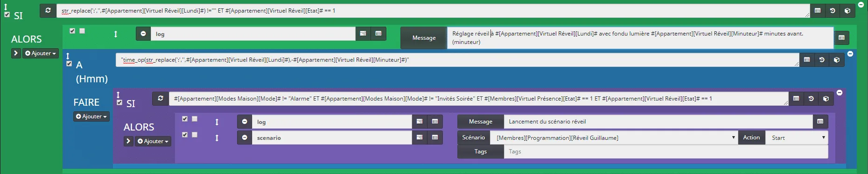Expand the chevron under the green ALORS
Viewport: 868px width, 174px height.
coord(16,53)
